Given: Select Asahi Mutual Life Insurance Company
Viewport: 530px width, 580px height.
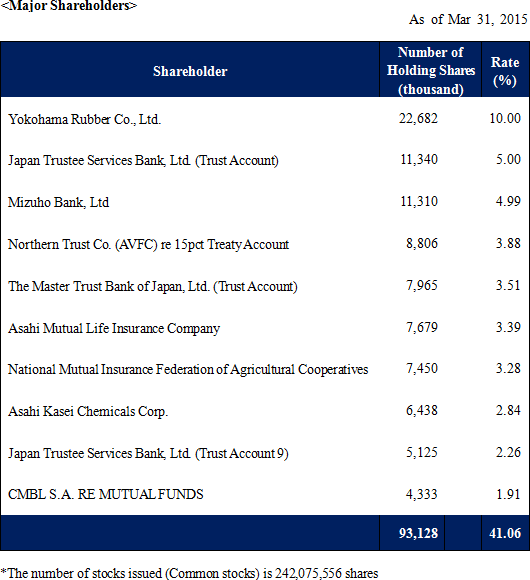Looking at the screenshot, I should pyautogui.click(x=114, y=328).
